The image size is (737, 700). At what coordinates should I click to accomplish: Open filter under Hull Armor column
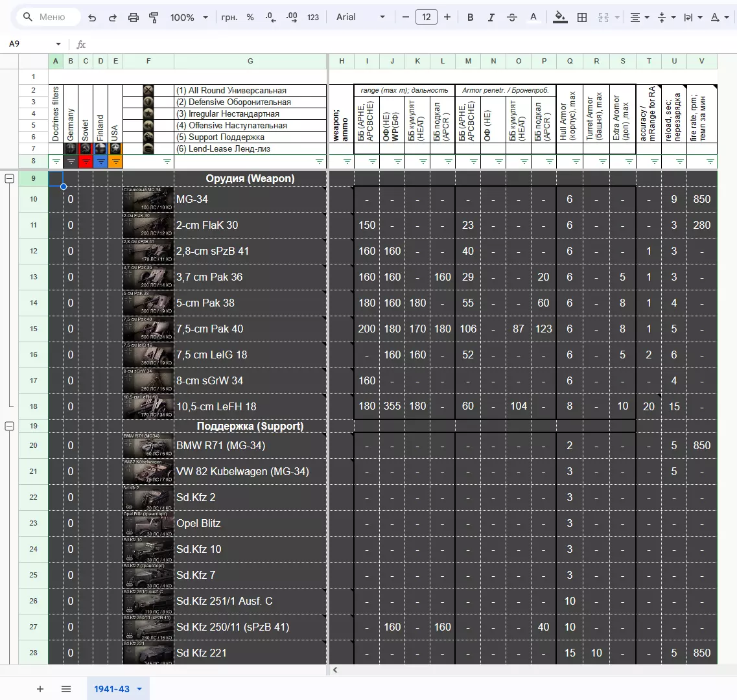(x=576, y=162)
